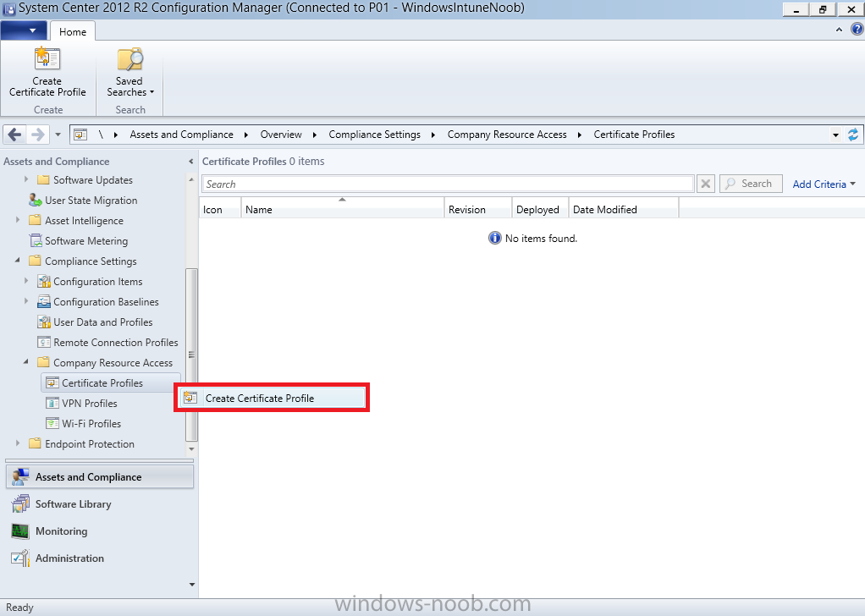The width and height of the screenshot is (865, 616).
Task: Select Remote Connection Profiles node
Action: point(107,343)
